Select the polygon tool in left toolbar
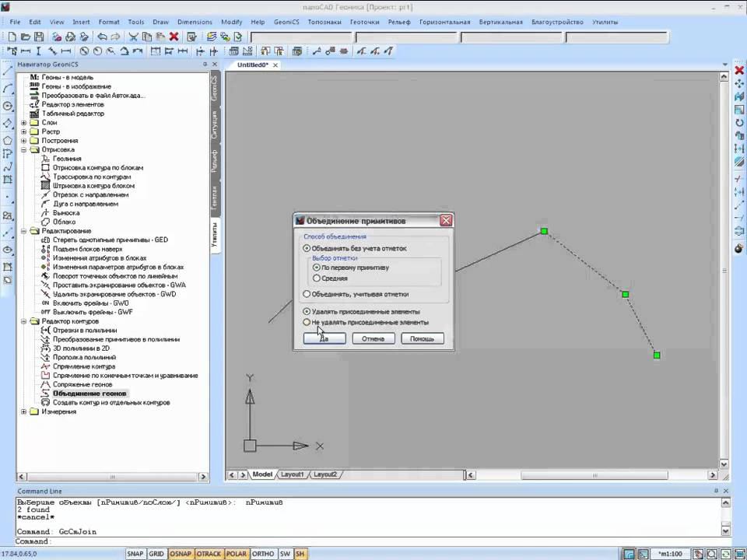Viewport: 747px width, 560px height. pyautogui.click(x=8, y=140)
